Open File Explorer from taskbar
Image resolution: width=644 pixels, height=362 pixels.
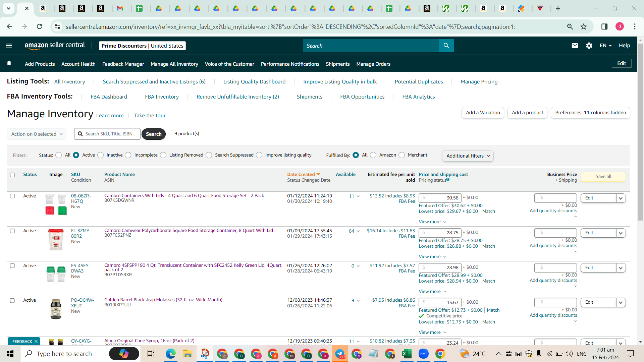187,354
